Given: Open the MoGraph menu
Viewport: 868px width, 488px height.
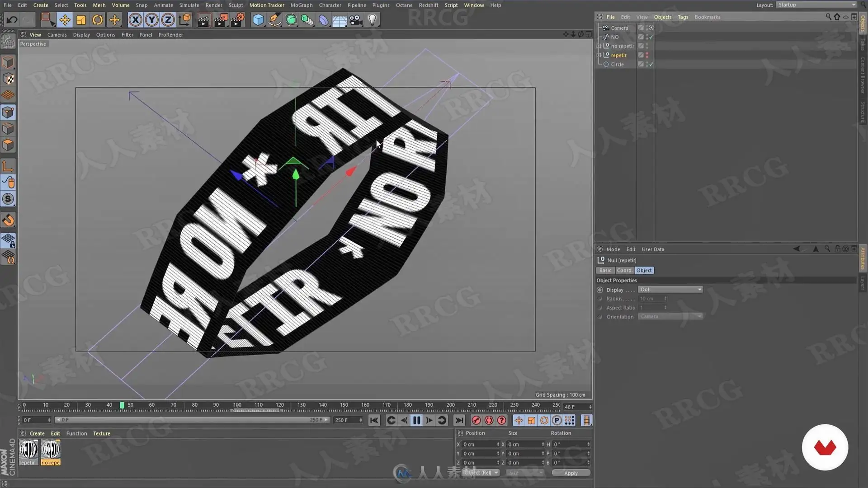Looking at the screenshot, I should 301,5.
